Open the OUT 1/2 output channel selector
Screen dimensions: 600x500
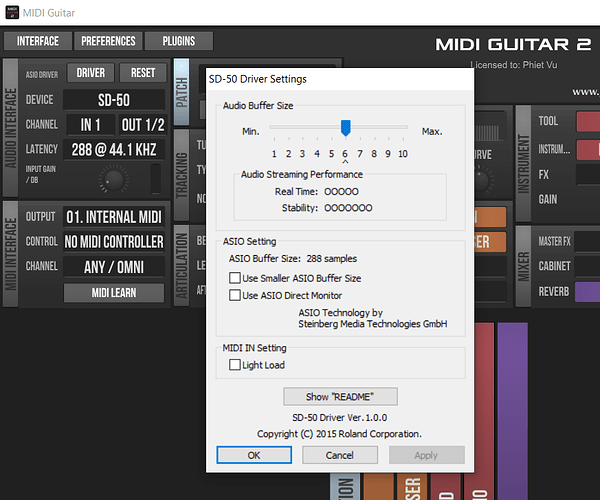[143, 125]
